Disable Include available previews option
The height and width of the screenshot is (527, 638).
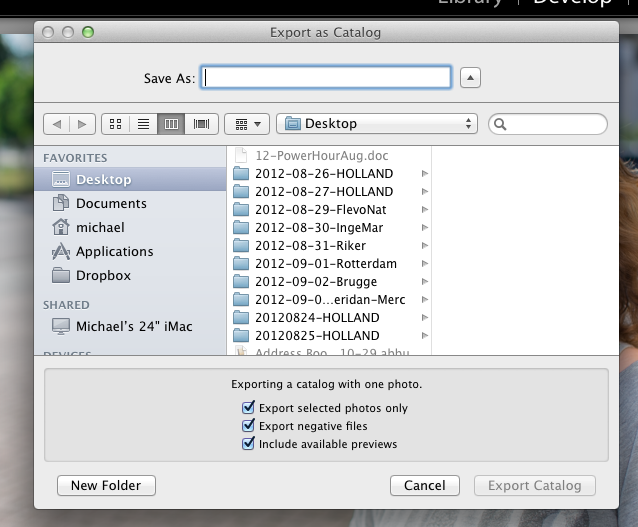(249, 444)
